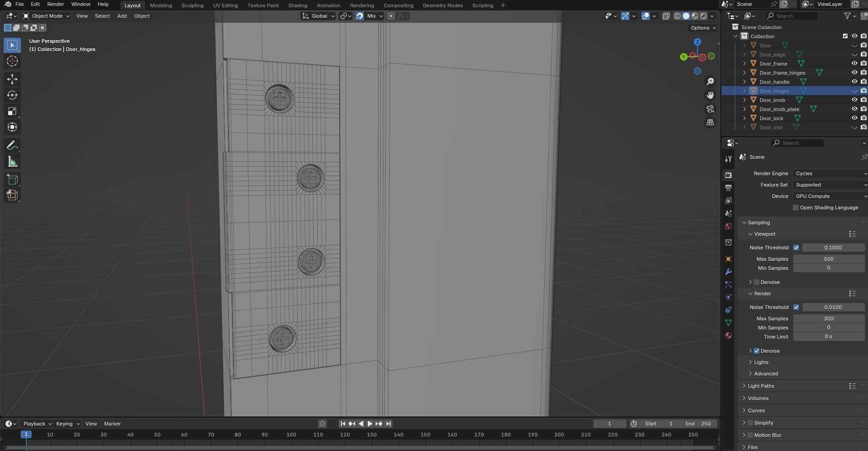The width and height of the screenshot is (868, 451).
Task: Activate the Scale tool
Action: (12, 111)
